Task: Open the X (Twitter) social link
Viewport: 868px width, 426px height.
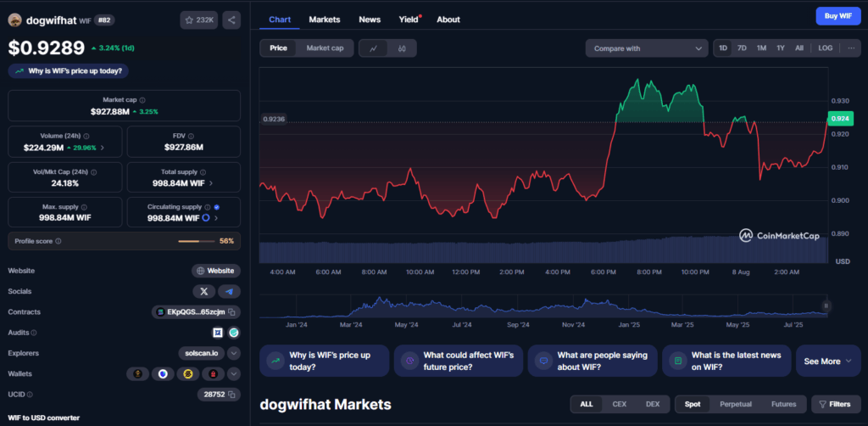Action: coord(203,291)
